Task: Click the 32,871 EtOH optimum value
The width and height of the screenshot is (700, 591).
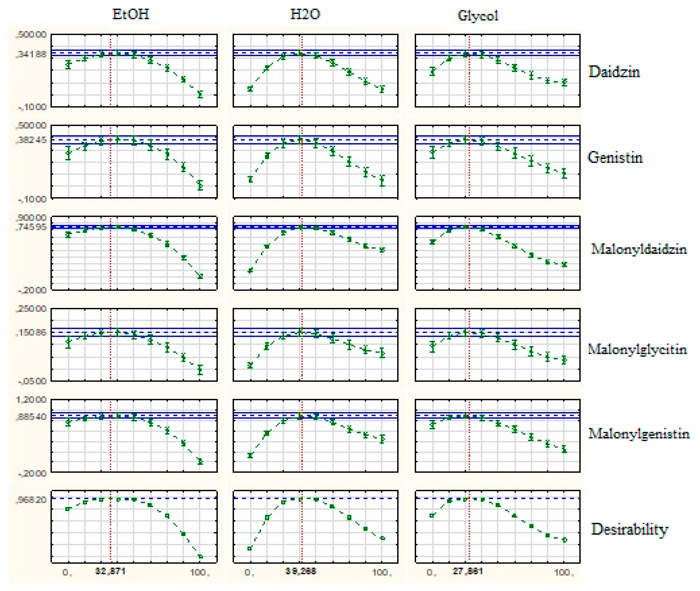Action: pyautogui.click(x=110, y=571)
